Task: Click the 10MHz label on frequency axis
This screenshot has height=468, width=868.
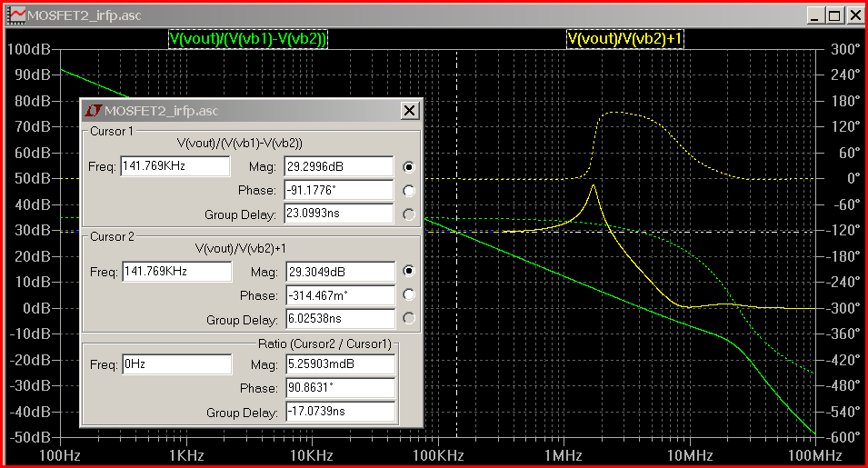Action: tap(689, 456)
